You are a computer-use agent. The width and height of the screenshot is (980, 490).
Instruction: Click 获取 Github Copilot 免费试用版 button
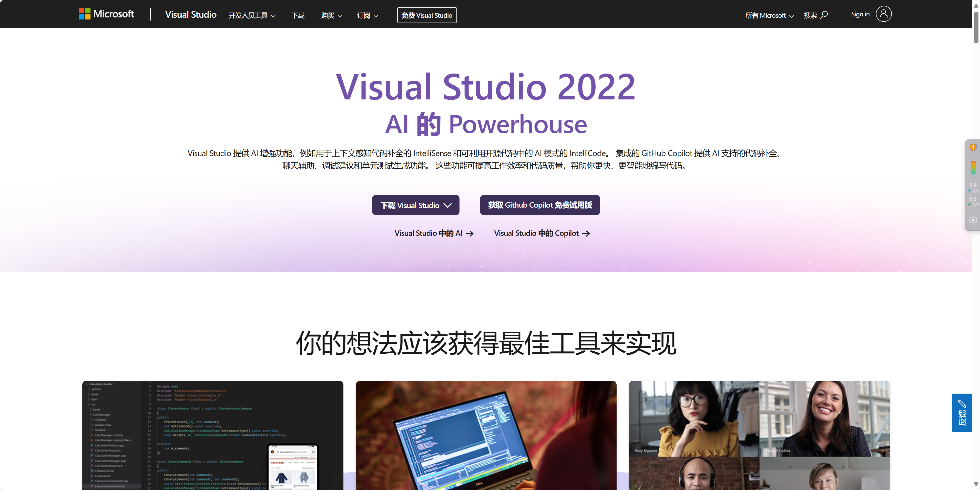point(539,205)
